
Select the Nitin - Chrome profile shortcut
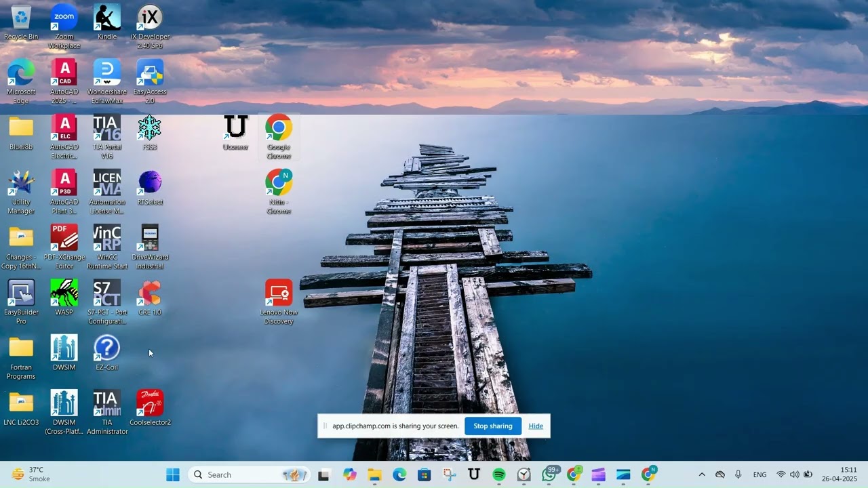tap(279, 192)
